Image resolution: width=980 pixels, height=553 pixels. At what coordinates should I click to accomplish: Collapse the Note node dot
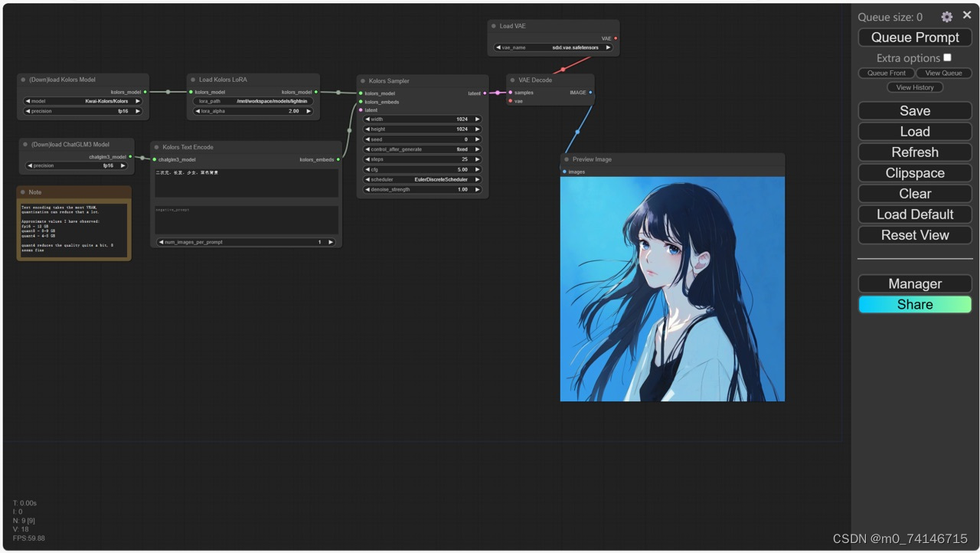23,192
